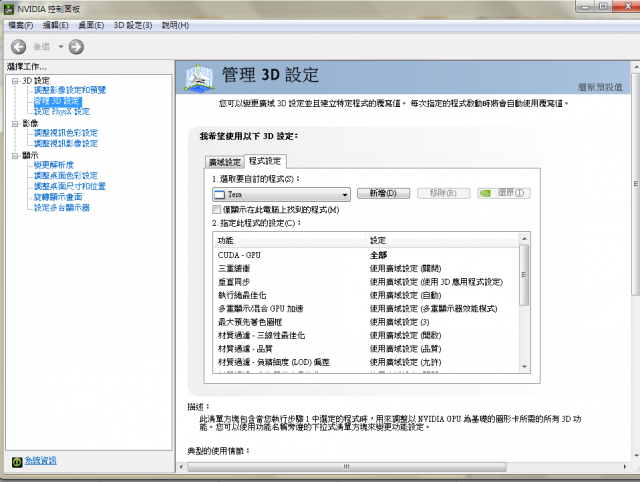Click the horizontal scrollbar thumb

(347, 466)
